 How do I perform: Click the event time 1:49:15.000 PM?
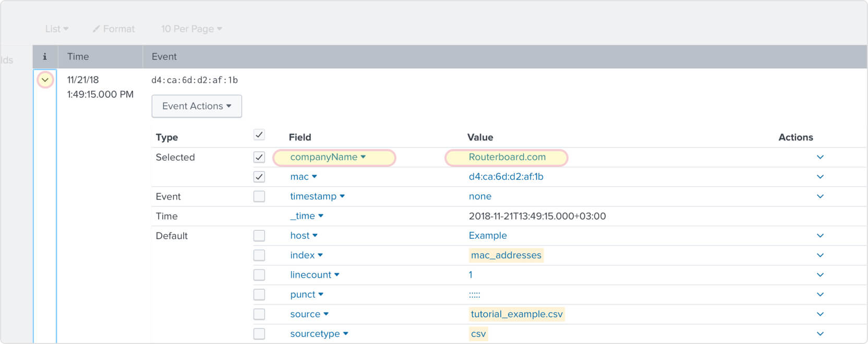pyautogui.click(x=100, y=94)
